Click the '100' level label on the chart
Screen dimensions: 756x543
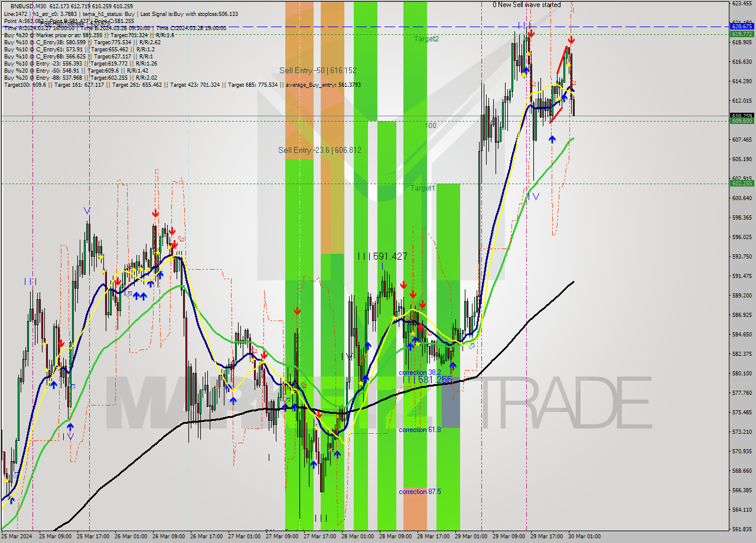pyautogui.click(x=431, y=126)
